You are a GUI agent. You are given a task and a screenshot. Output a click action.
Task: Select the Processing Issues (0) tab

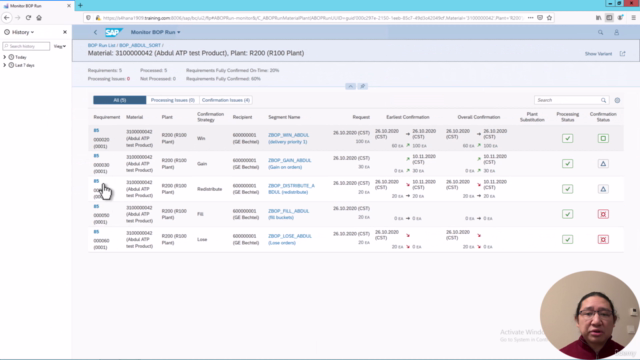pos(173,100)
